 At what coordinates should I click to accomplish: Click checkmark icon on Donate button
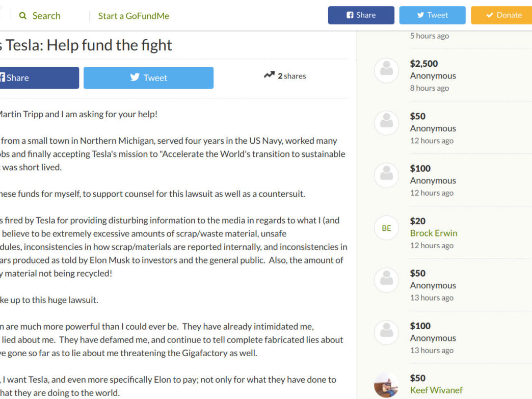490,15
